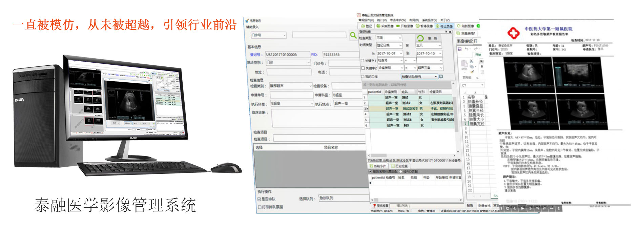
Task: Open the 术语维护(W) menu
Action: (x=398, y=20)
